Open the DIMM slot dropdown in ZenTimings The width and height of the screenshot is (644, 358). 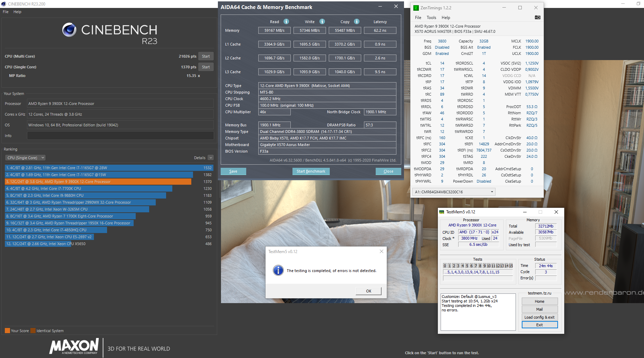tap(454, 192)
